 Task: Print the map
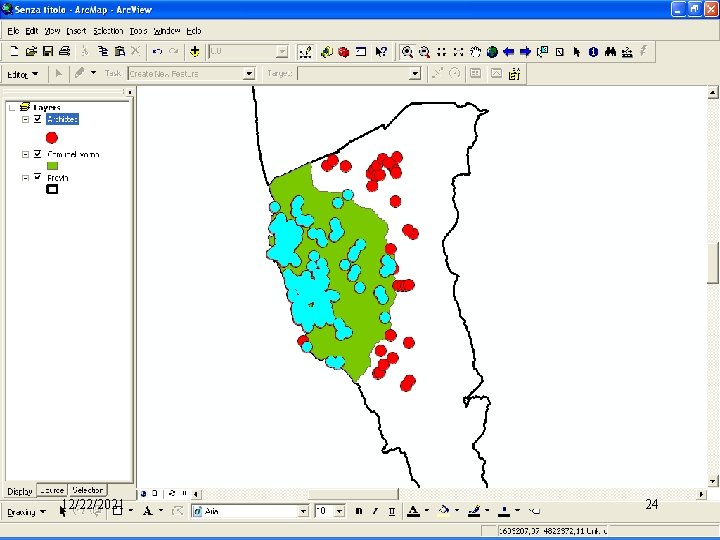pyautogui.click(x=65, y=51)
